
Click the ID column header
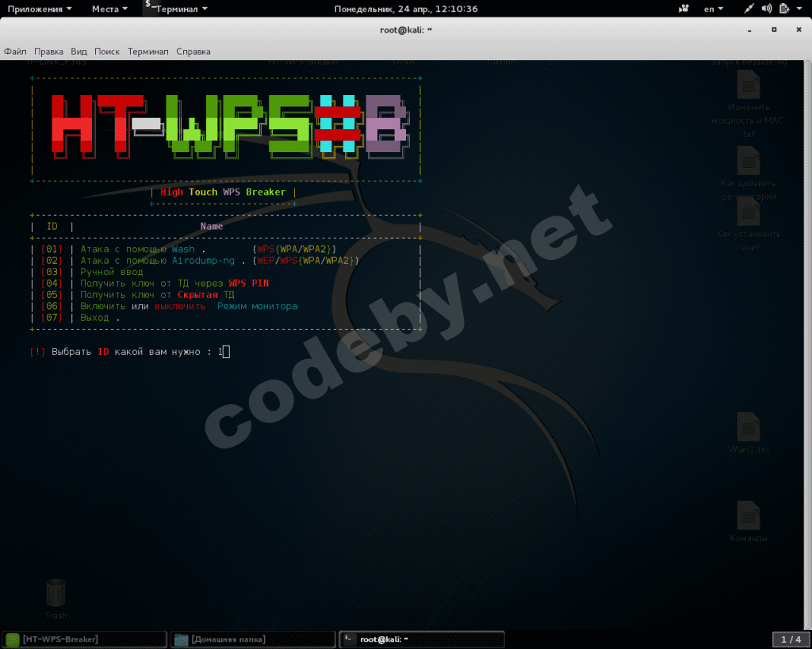[x=52, y=226]
